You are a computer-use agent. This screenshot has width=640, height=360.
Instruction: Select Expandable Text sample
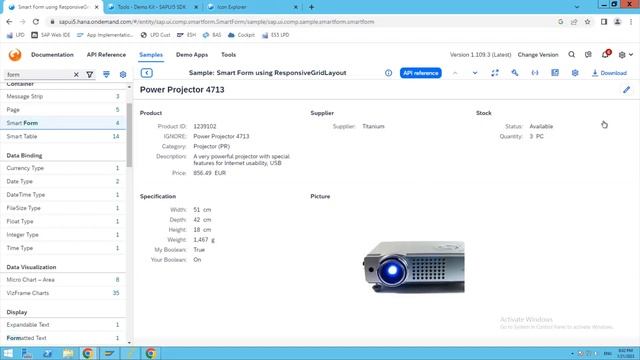point(63,325)
